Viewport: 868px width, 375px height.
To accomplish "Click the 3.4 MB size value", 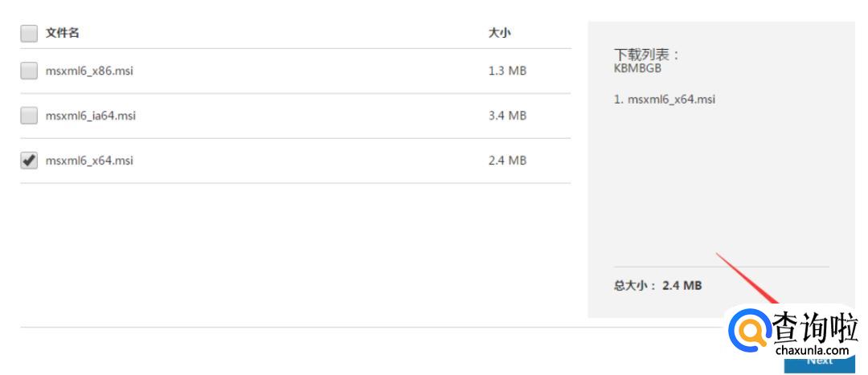I will tap(507, 116).
